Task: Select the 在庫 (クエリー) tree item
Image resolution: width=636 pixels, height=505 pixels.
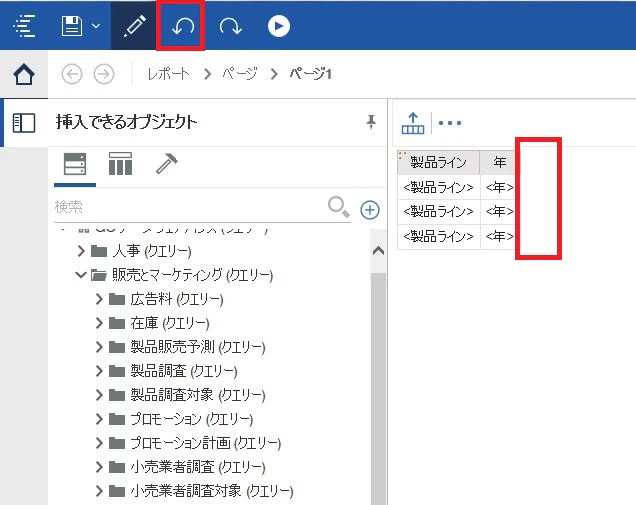Action: tap(170, 323)
